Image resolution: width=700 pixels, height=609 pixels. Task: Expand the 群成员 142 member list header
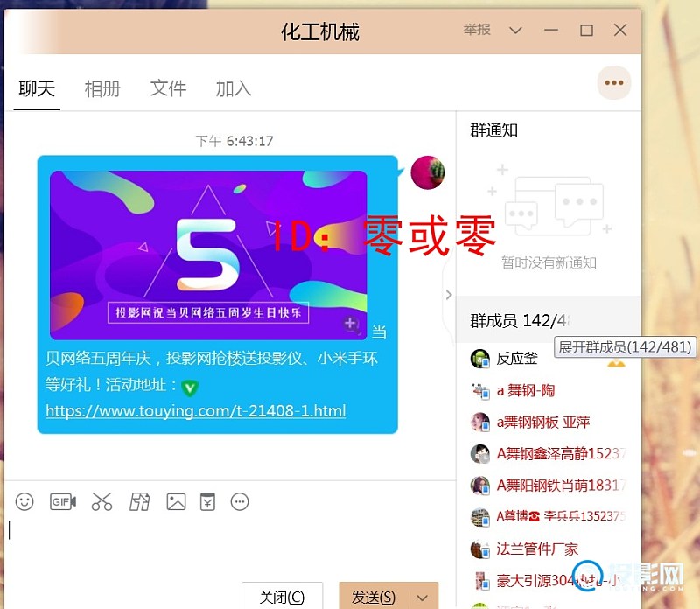549,320
